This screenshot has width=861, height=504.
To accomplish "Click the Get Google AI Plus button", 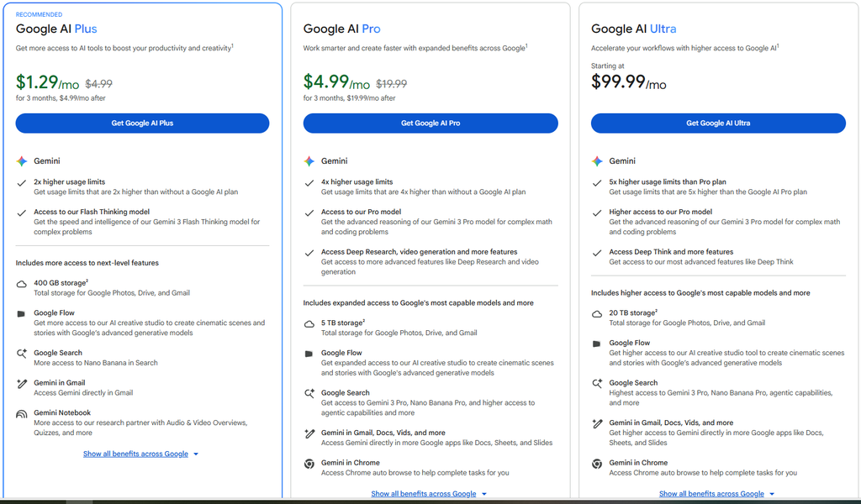I will tap(142, 123).
